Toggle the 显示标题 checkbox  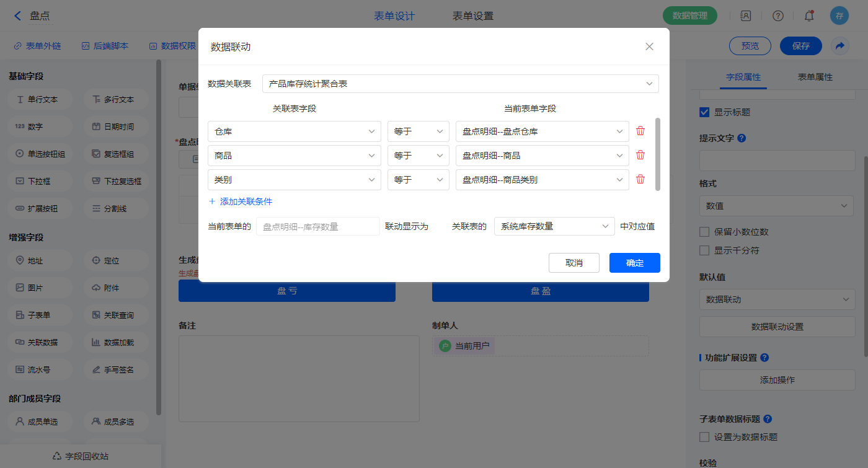pyautogui.click(x=704, y=112)
